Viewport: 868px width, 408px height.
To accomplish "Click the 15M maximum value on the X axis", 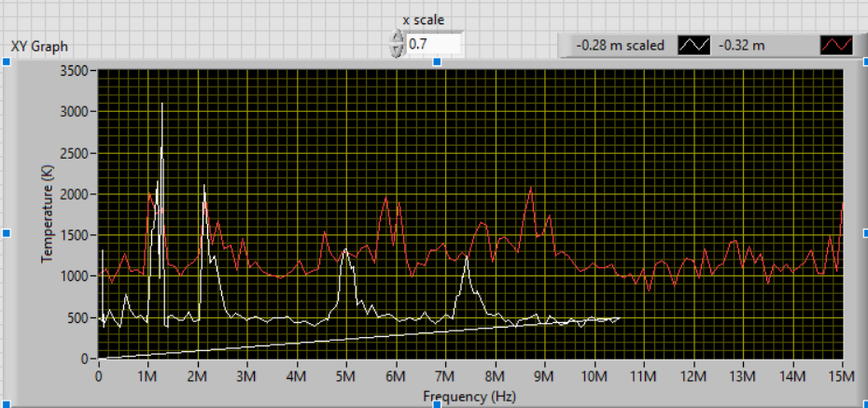I will [x=841, y=376].
